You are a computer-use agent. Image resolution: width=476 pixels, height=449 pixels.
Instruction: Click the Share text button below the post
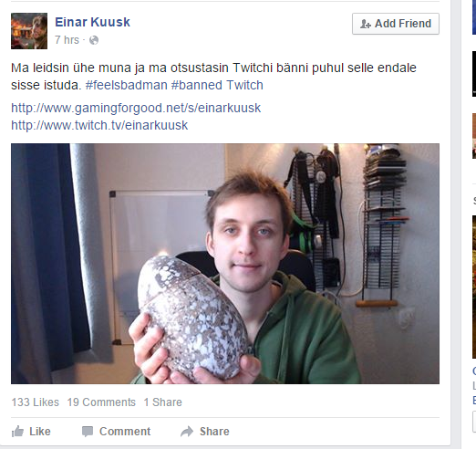(x=214, y=432)
